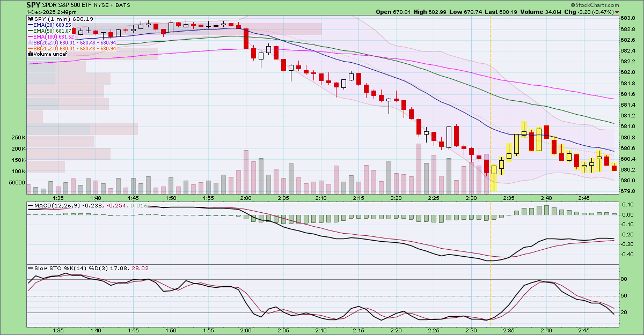Image resolution: width=644 pixels, height=335 pixels.
Task: Click the 'Volume undef' legend entry
Action: (x=50, y=54)
